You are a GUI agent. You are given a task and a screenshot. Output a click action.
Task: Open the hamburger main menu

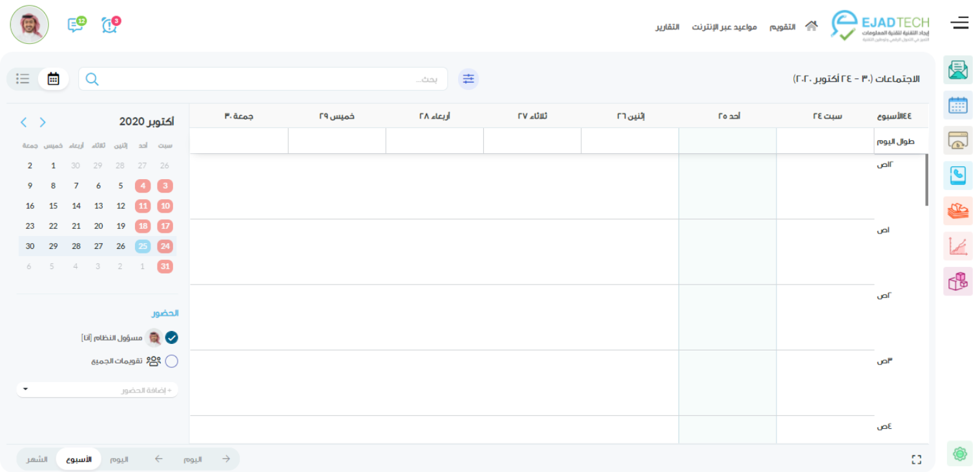[x=959, y=23]
